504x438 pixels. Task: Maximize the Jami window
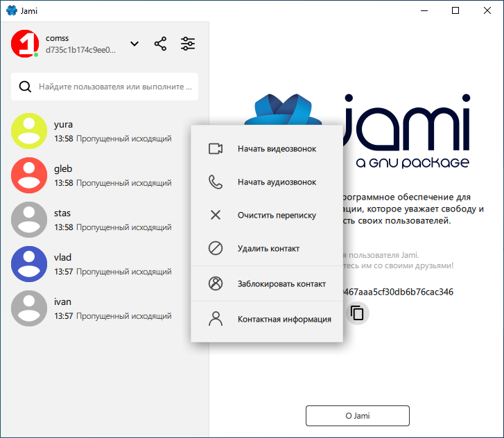[x=455, y=10]
